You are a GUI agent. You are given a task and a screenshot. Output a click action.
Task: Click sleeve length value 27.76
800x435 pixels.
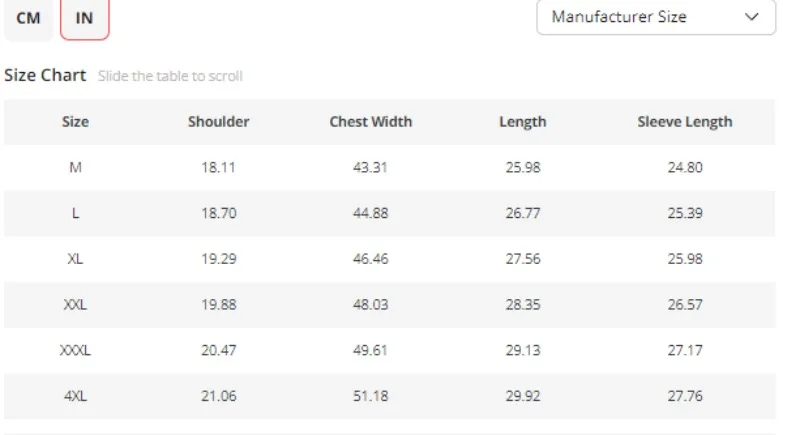685,396
